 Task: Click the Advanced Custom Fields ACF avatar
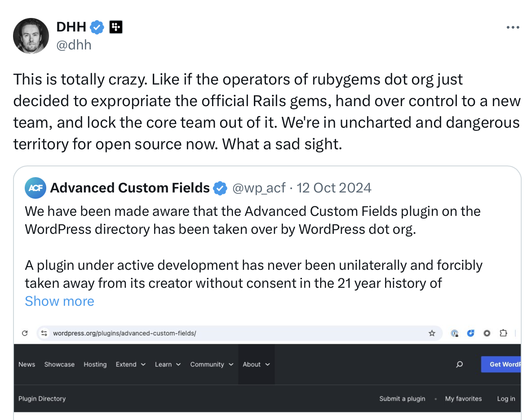[35, 188]
